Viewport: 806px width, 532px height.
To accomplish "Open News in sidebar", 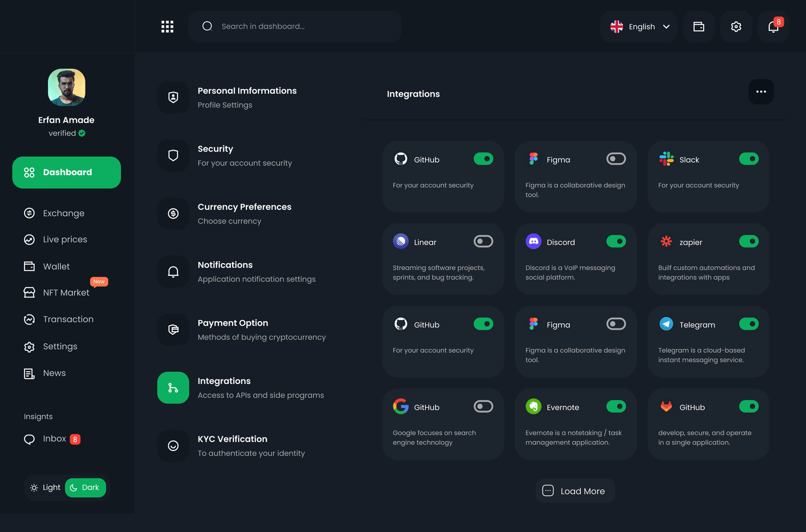I will tap(45, 373).
